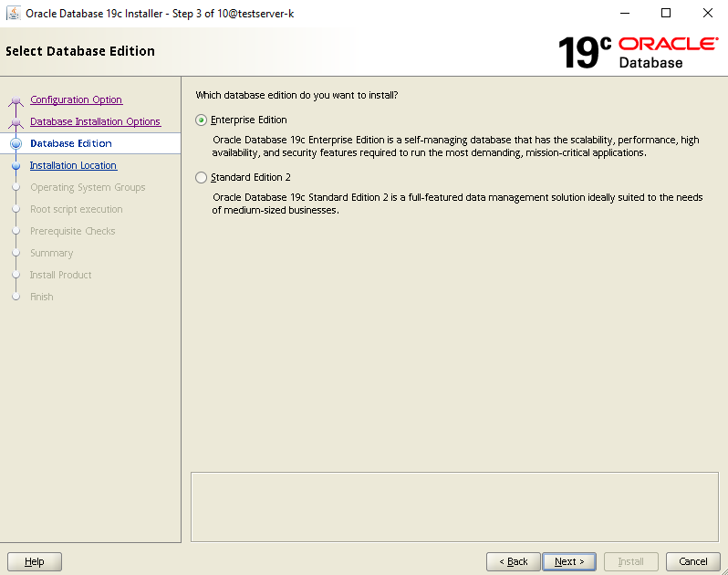Click the Configuration Option step marker icon
This screenshot has width=728, height=575.
(16, 100)
